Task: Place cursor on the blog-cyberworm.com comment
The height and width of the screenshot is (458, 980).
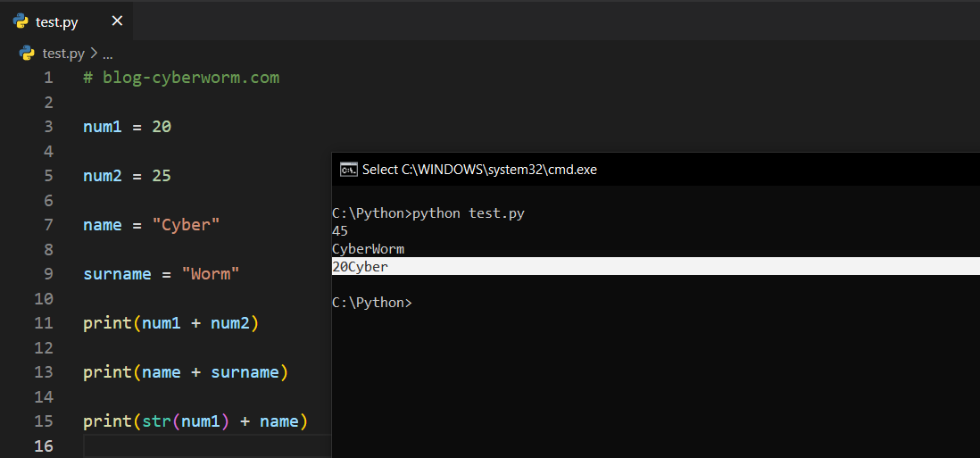Action: pyautogui.click(x=190, y=78)
